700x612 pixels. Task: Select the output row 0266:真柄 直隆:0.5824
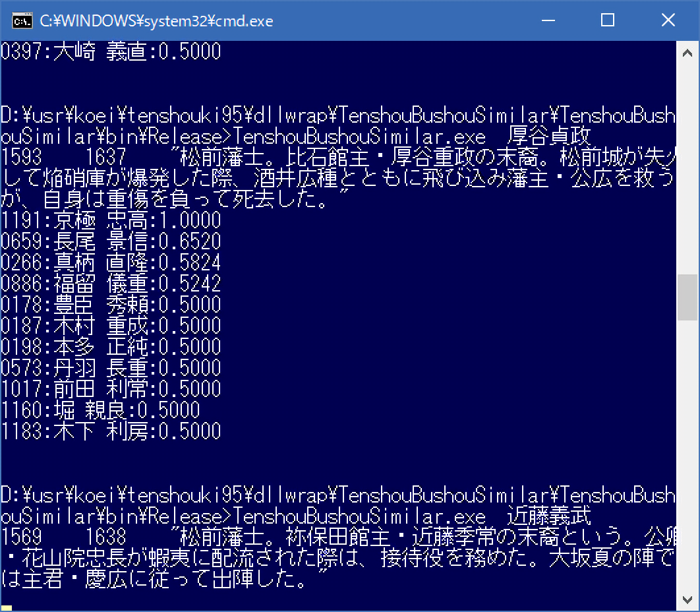click(111, 262)
